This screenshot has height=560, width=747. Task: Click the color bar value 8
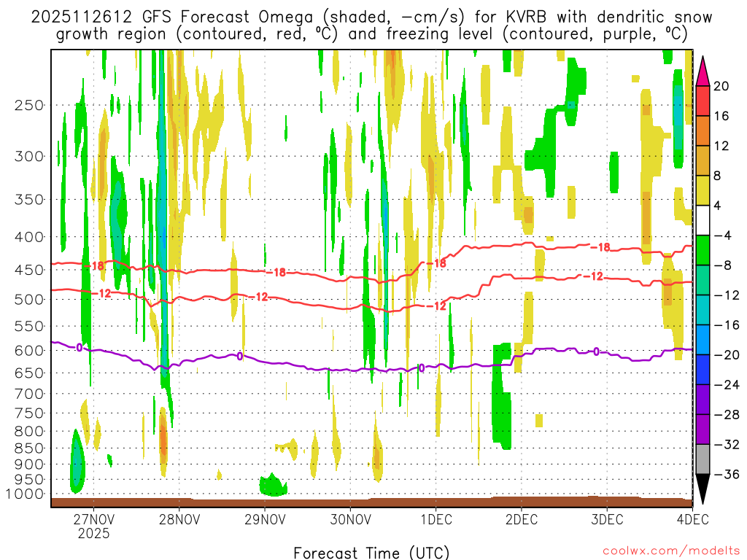coord(718,176)
